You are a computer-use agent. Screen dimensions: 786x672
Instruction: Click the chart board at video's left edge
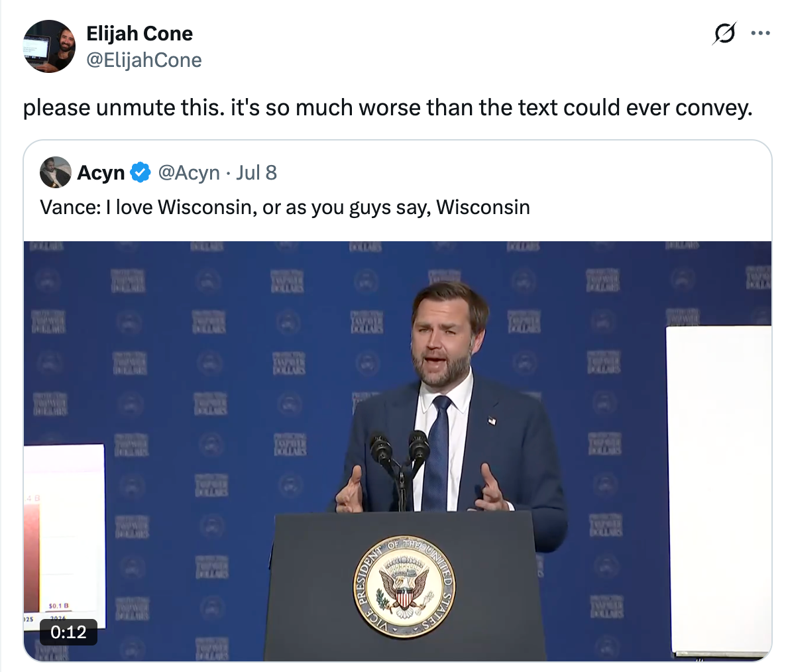click(x=65, y=536)
